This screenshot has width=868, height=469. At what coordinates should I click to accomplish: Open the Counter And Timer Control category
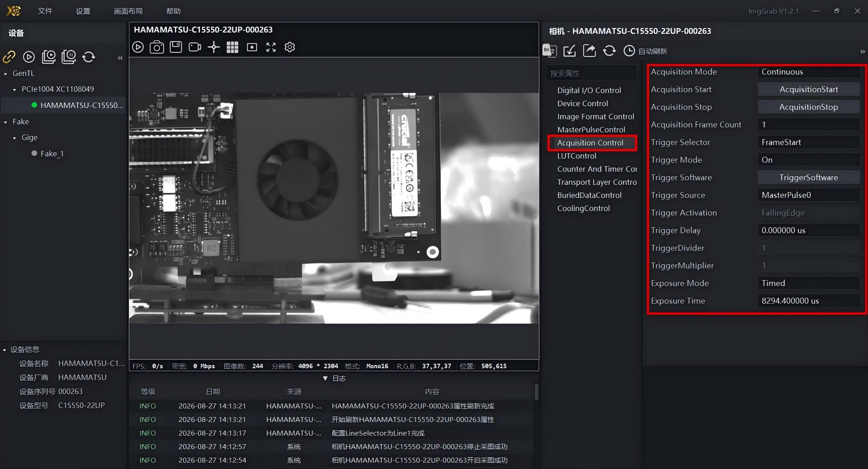[597, 169]
